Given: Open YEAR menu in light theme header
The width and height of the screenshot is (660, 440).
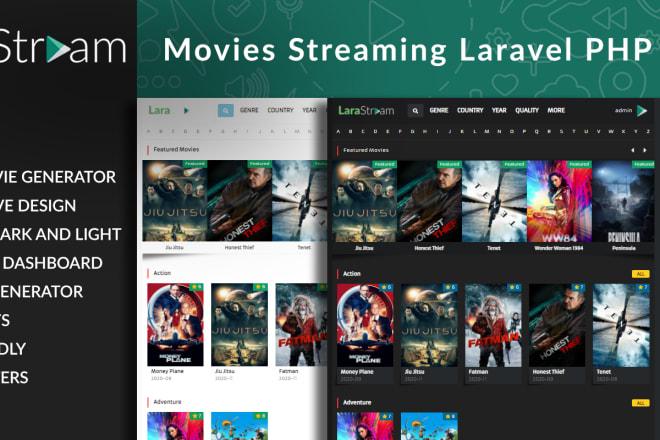Looking at the screenshot, I should click(x=309, y=110).
